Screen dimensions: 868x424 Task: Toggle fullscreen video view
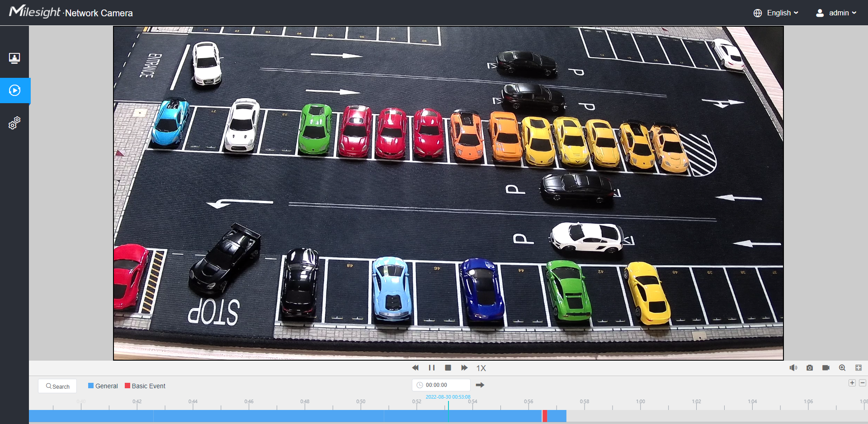(x=859, y=368)
